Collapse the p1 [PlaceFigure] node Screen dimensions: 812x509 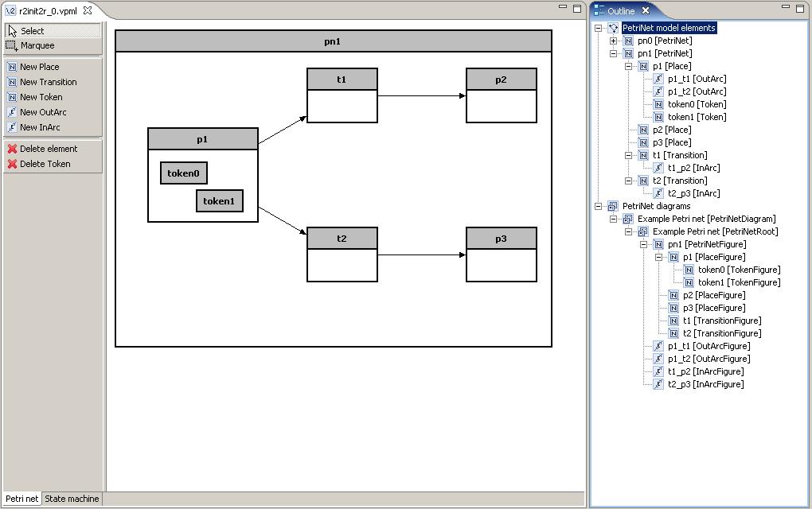tap(658, 257)
